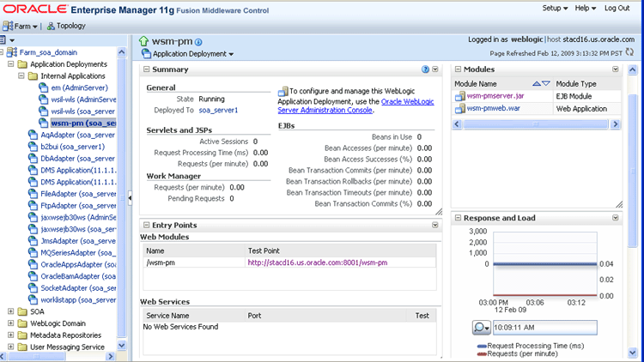Open Entry Points options menu arrow

pyautogui.click(x=435, y=225)
